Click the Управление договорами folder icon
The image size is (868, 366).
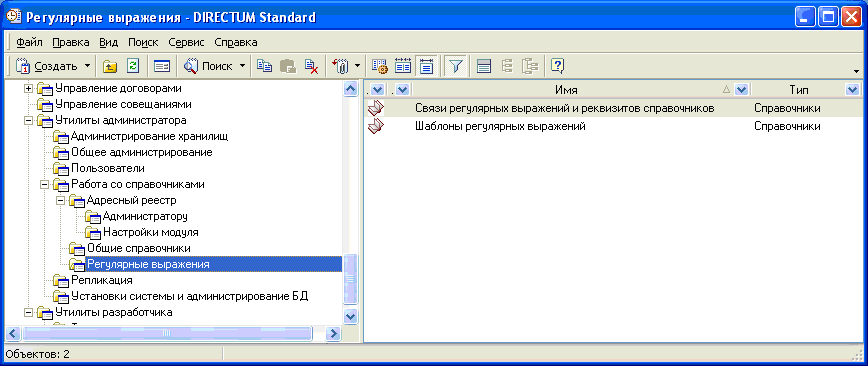pos(44,89)
